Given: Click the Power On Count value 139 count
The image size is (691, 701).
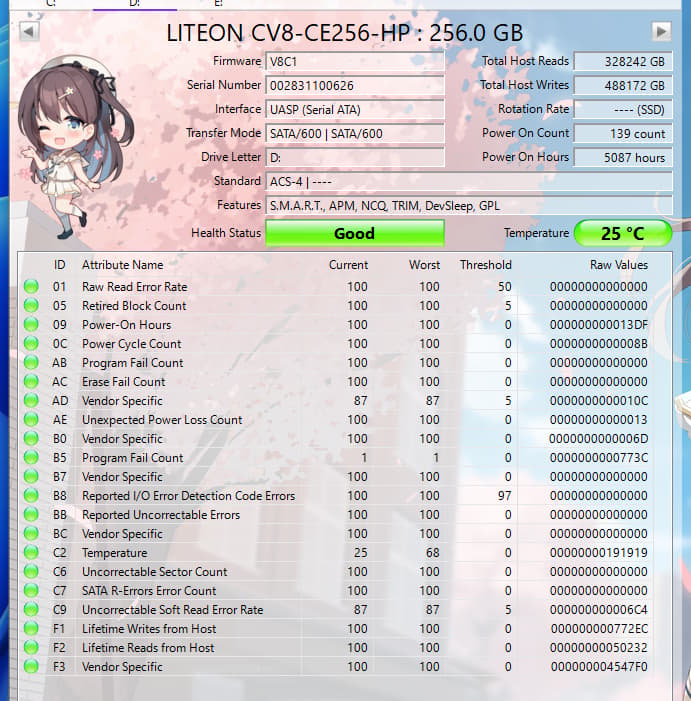Looking at the screenshot, I should (x=623, y=134).
